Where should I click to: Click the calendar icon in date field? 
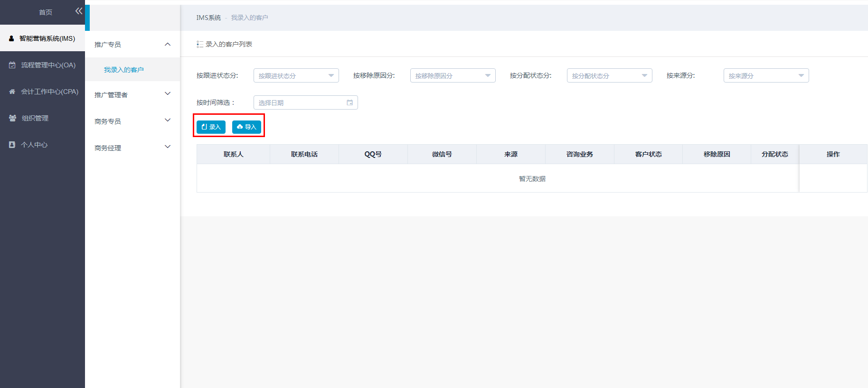[350, 102]
